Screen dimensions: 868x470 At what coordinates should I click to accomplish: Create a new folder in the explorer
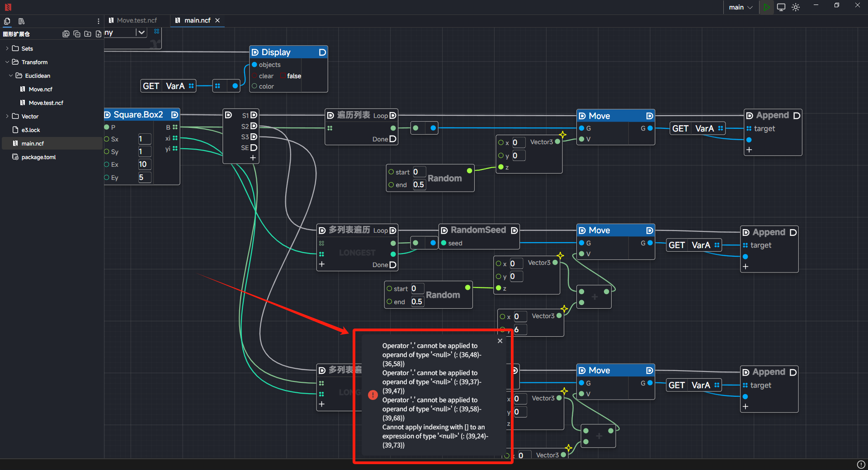point(88,34)
